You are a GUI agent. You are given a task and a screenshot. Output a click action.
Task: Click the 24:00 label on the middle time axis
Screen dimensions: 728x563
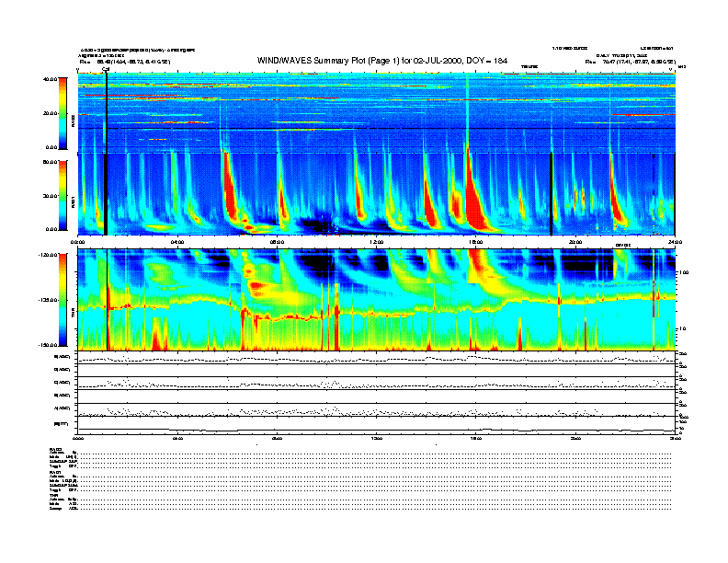pos(675,242)
